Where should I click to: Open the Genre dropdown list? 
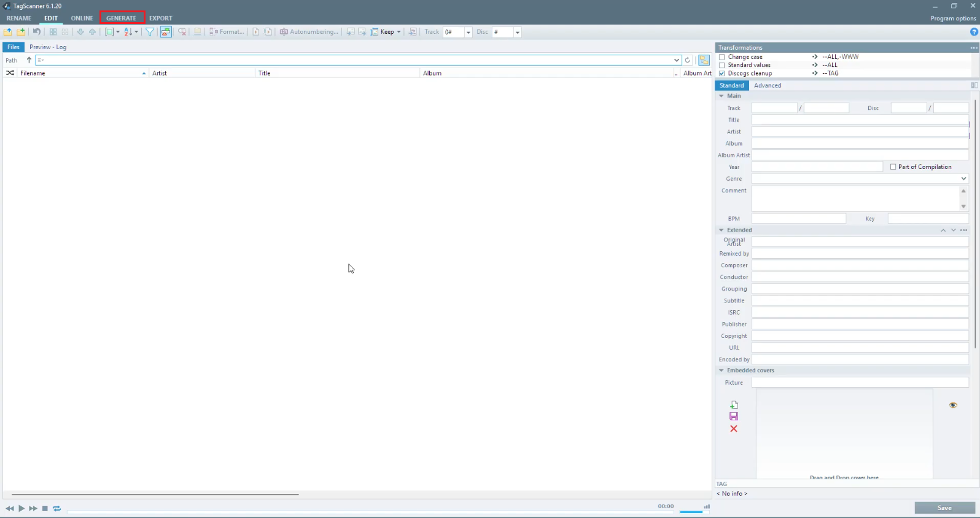tap(963, 179)
